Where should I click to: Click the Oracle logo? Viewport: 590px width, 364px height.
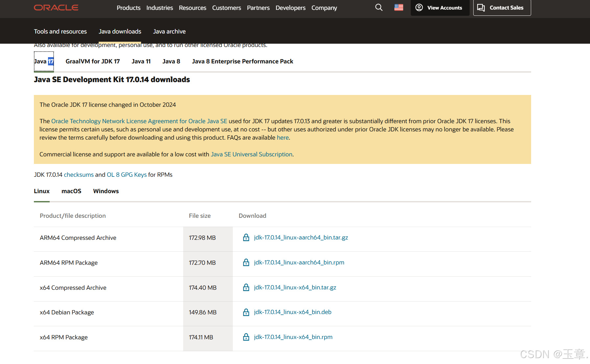click(56, 8)
